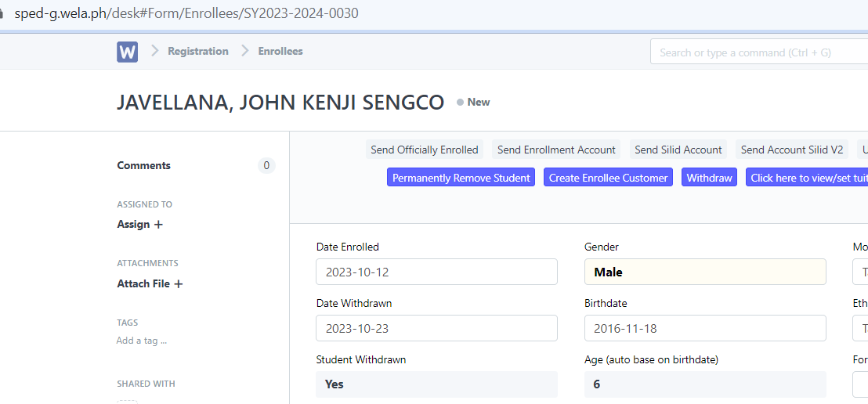Click the plus icon next to Assign

coord(158,225)
